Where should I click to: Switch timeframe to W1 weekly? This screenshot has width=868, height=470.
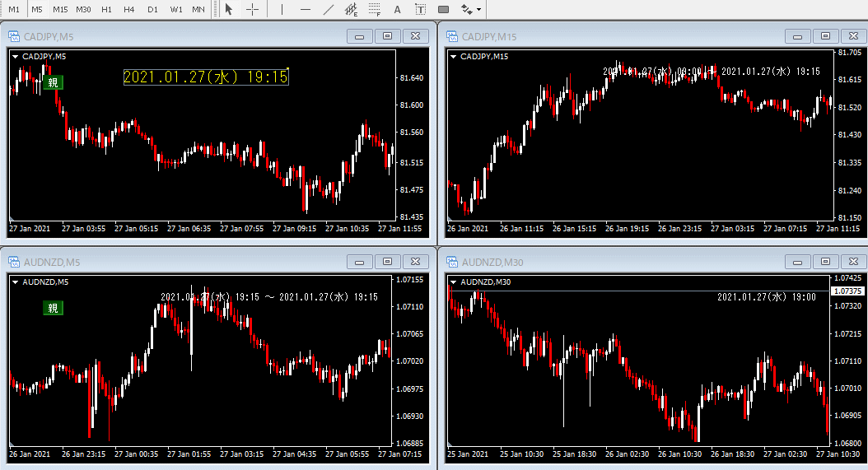176,9
